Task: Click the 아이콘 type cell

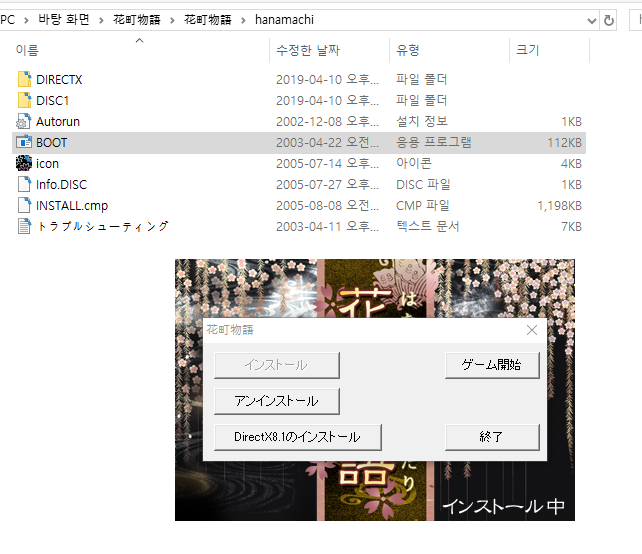Action: pyautogui.click(x=414, y=163)
